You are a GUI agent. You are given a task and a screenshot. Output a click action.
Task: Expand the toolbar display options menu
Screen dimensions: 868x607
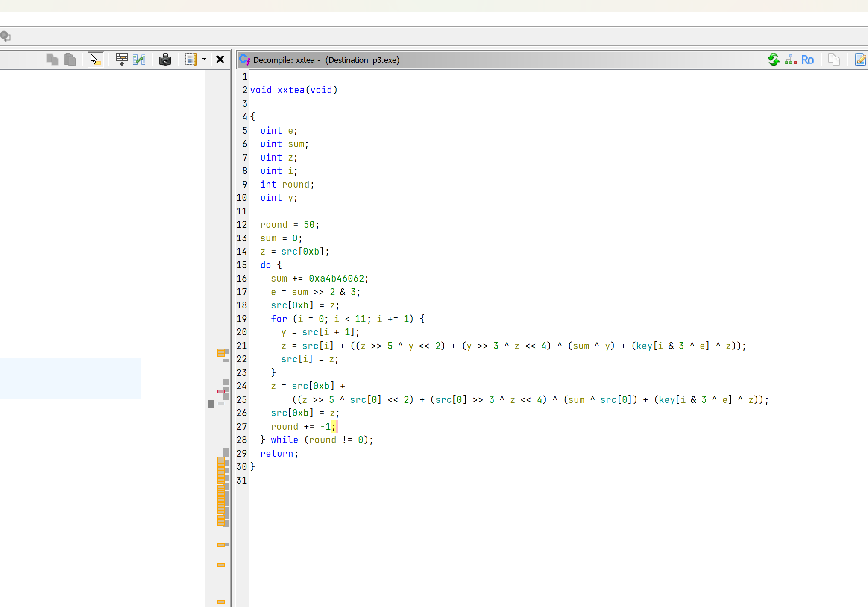point(204,60)
